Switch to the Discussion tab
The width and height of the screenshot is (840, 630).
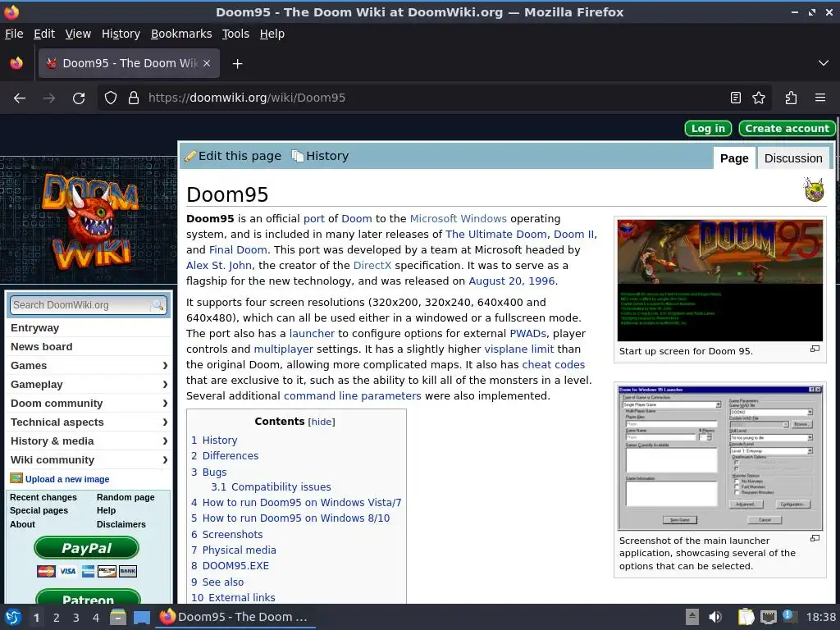(793, 158)
